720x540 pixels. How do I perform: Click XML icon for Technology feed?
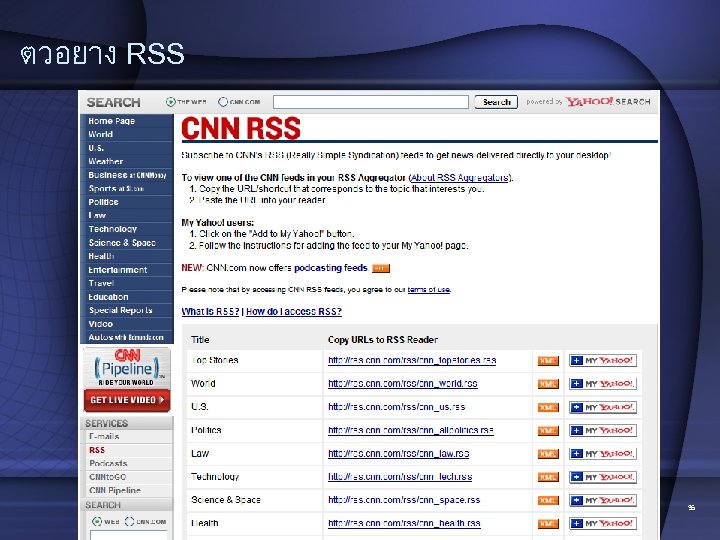click(548, 477)
